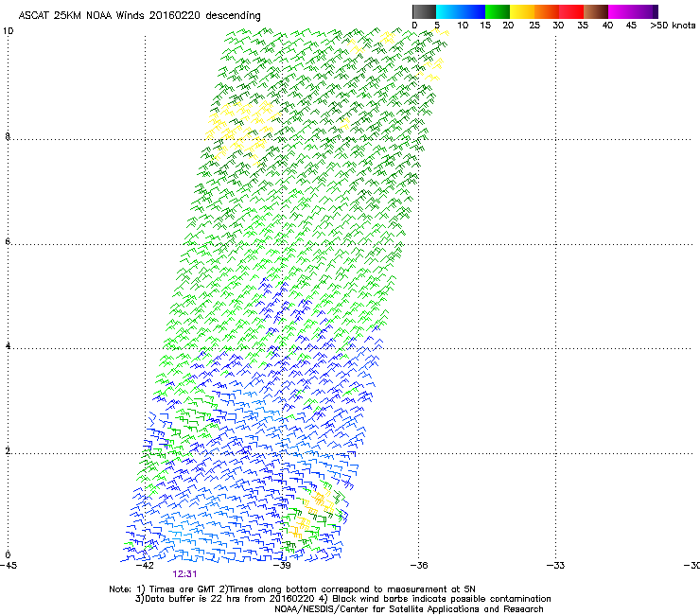Click the NOAA/NESDIS Center for Satellite Applications credit
Viewport: 700px width, 615px height.
coord(409,609)
